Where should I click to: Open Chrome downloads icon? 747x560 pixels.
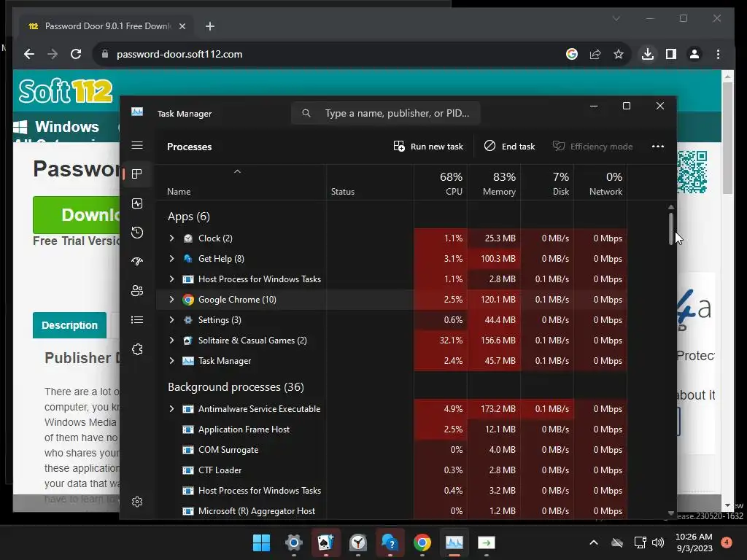coord(648,54)
